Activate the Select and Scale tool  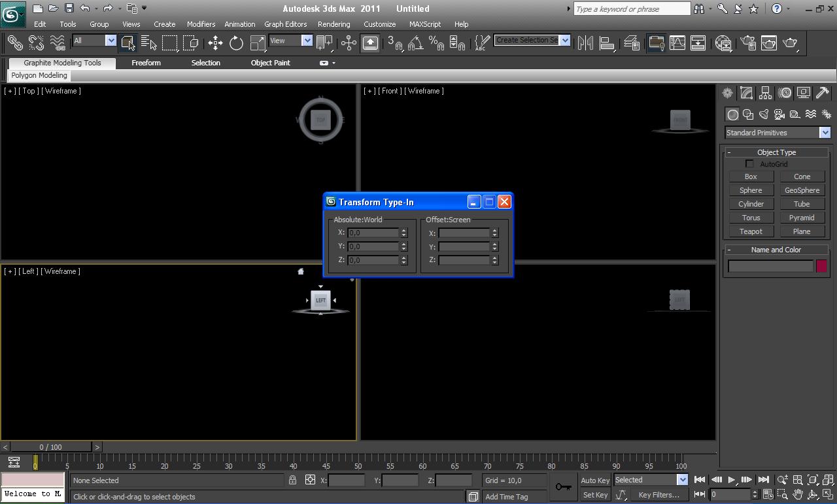point(258,43)
